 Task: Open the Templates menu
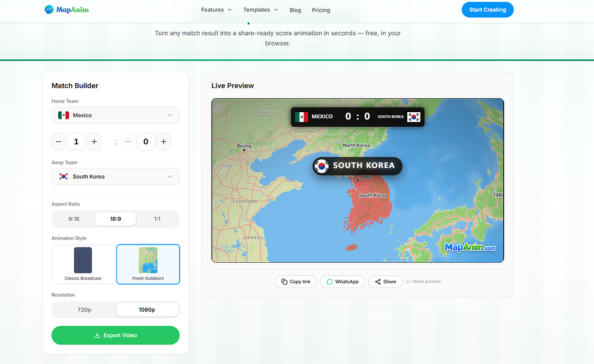tap(260, 10)
